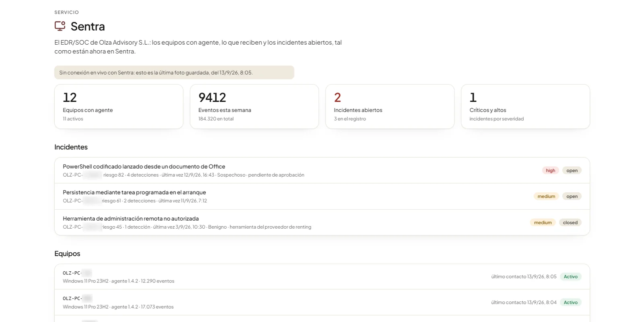
Task: Click the Incidentes section heading
Action: click(71, 147)
